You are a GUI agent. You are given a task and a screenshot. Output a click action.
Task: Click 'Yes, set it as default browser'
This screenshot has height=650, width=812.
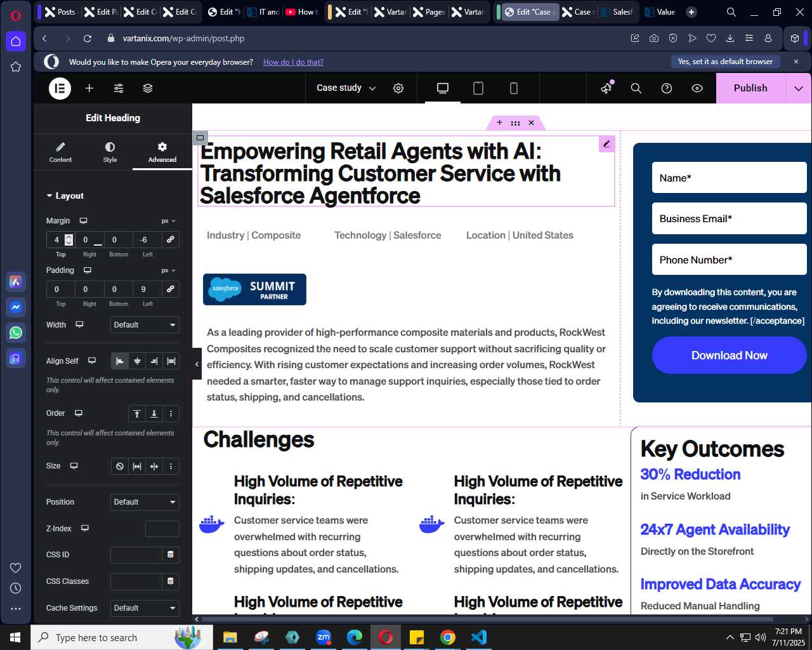(725, 62)
